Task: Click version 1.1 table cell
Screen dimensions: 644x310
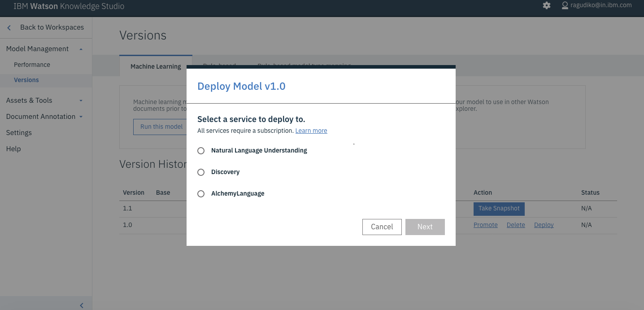Action: tap(127, 209)
